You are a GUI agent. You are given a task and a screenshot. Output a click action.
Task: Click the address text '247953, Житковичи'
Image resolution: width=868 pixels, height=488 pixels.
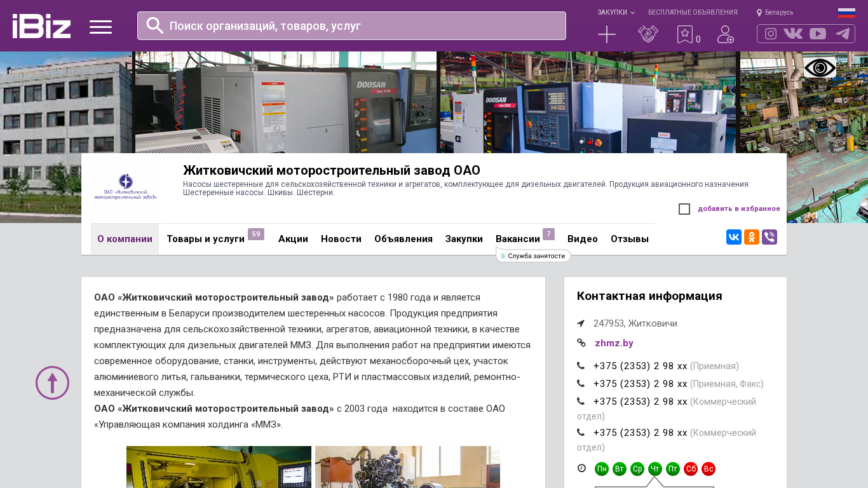635,323
